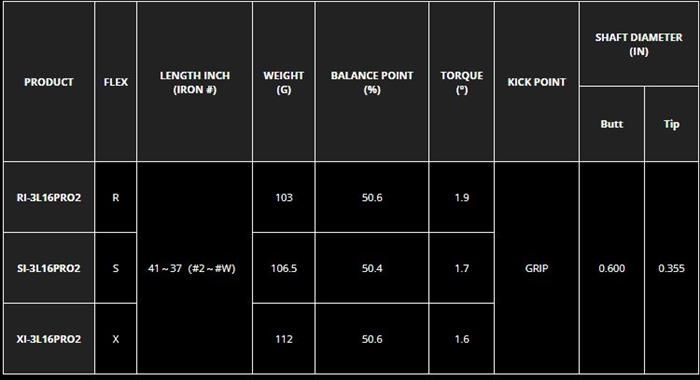
Task: Select the 0.355 tip diameter value
Action: click(x=671, y=268)
